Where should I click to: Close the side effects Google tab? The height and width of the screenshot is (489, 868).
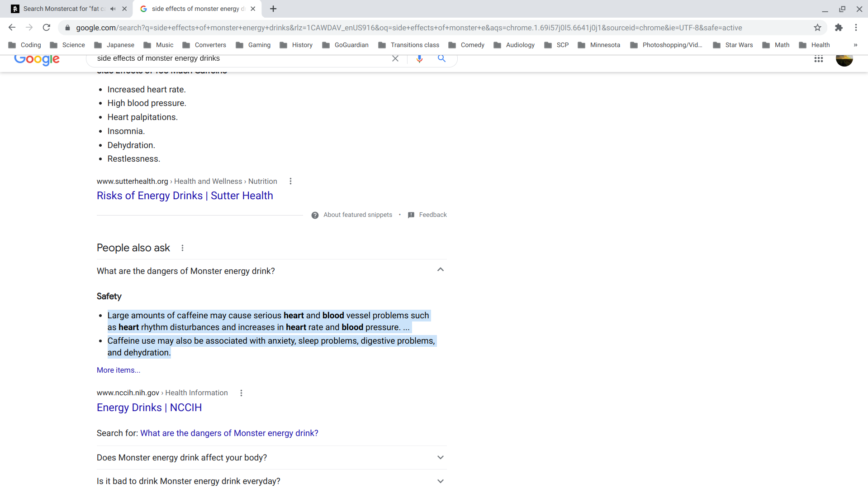click(x=253, y=9)
